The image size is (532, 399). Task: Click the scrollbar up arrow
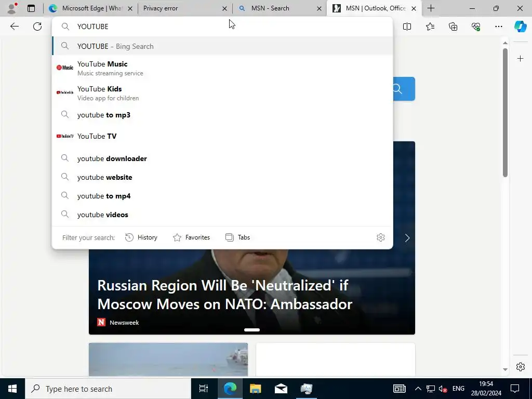click(505, 43)
